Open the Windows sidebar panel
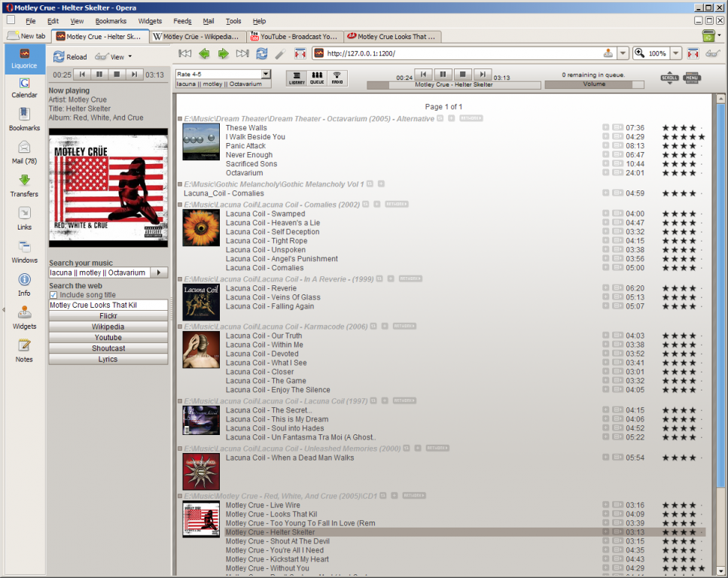 point(24,252)
